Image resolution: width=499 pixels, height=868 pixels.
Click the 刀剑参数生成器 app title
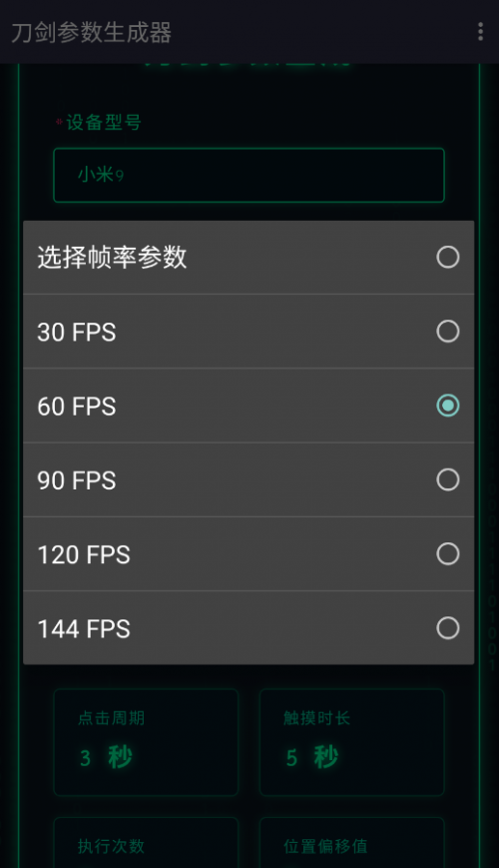coord(91,32)
